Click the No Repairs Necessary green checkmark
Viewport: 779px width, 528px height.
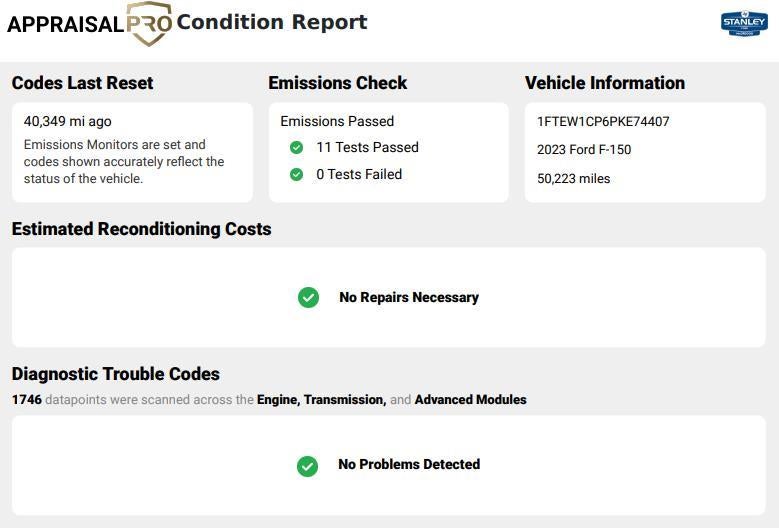tap(308, 298)
